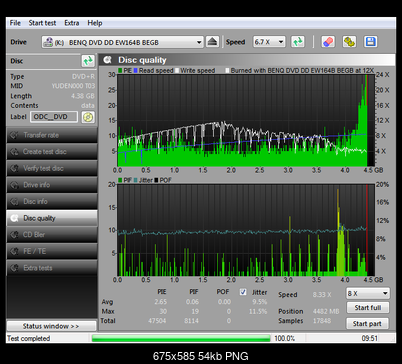Screen dimensions: 402x364
Task: Click the Read speed legend blue swatch
Action: (x=136, y=70)
